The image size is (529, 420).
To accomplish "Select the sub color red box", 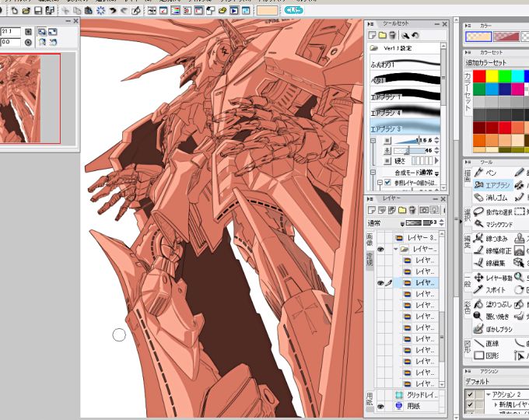I will [506, 37].
